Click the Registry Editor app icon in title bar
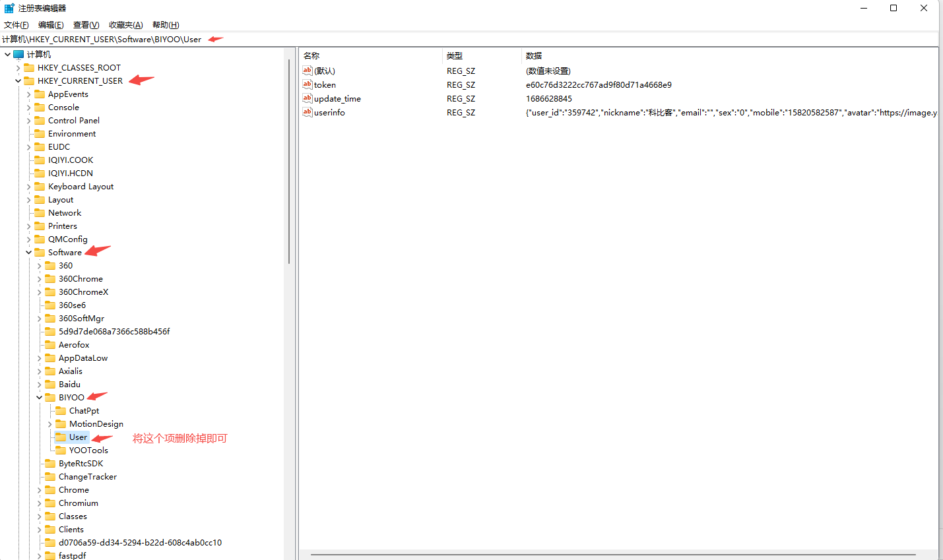The width and height of the screenshot is (943, 560). pos(9,8)
